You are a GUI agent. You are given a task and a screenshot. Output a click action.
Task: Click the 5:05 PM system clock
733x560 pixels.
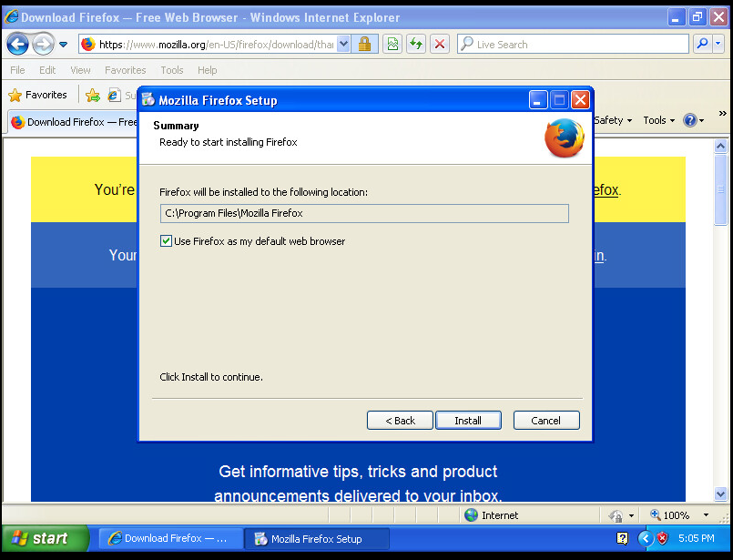coord(696,538)
